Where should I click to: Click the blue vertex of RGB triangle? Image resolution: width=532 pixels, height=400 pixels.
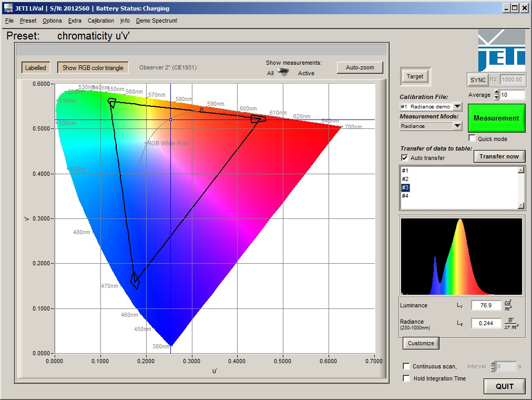click(135, 280)
